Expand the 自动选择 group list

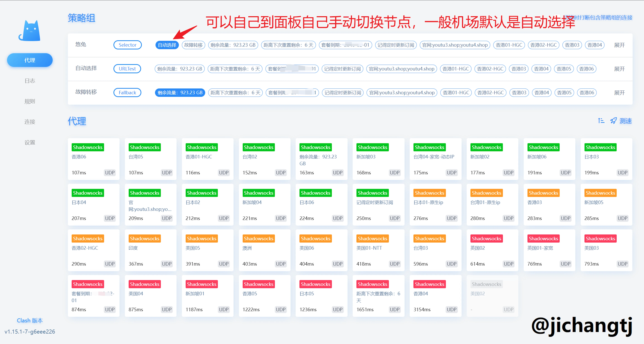pyautogui.click(x=619, y=69)
